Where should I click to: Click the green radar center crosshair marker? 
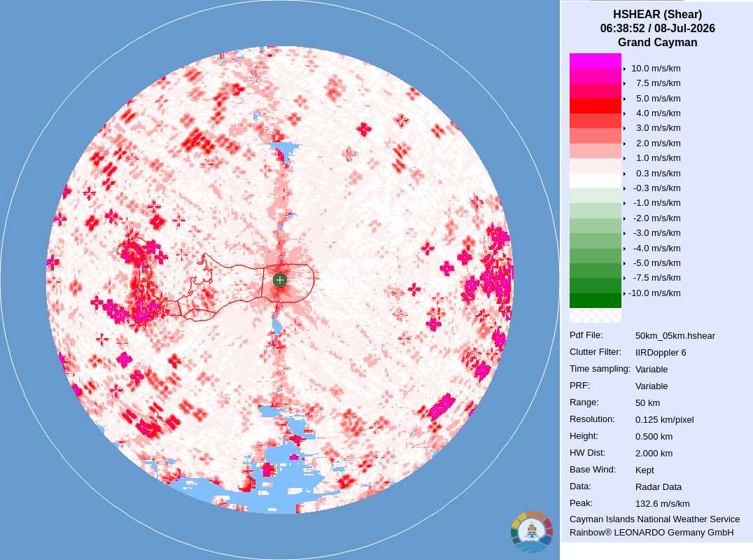pos(279,280)
